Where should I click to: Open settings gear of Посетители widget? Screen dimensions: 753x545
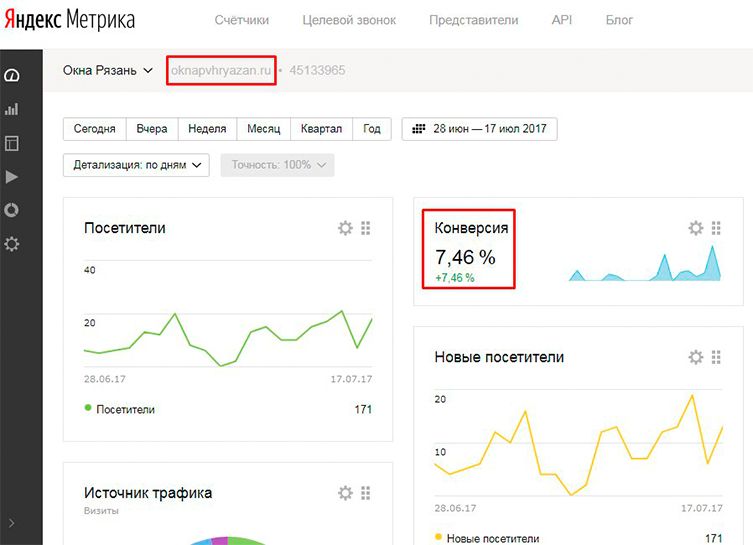pos(345,228)
